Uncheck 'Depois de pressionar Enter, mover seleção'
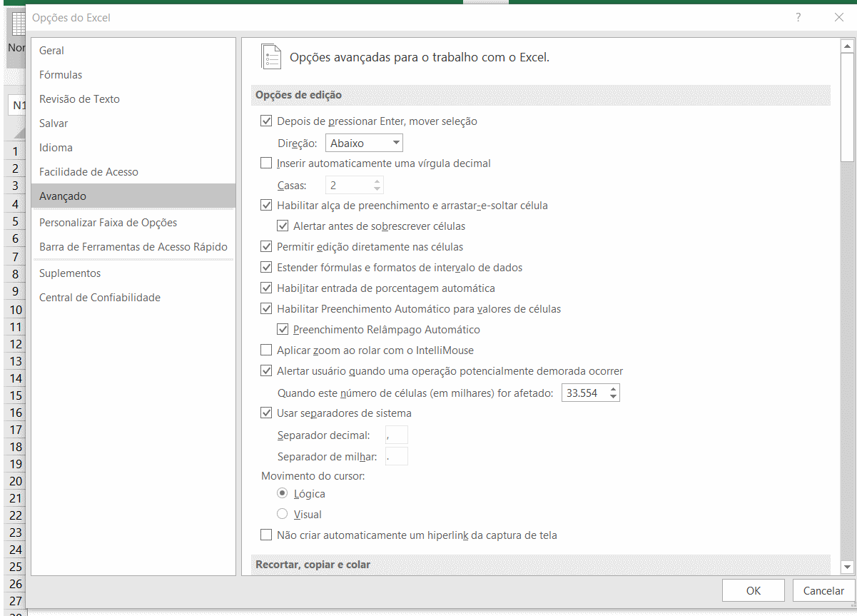The image size is (857, 616). pyautogui.click(x=266, y=121)
